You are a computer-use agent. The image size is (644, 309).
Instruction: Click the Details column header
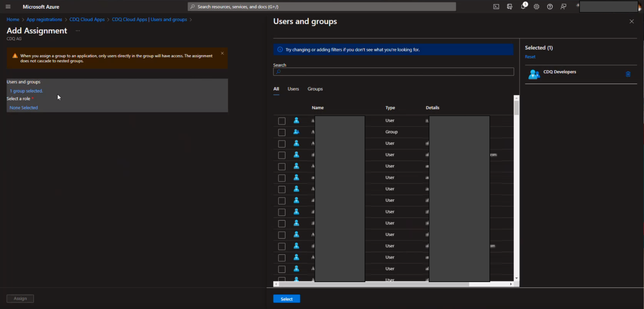click(x=433, y=108)
